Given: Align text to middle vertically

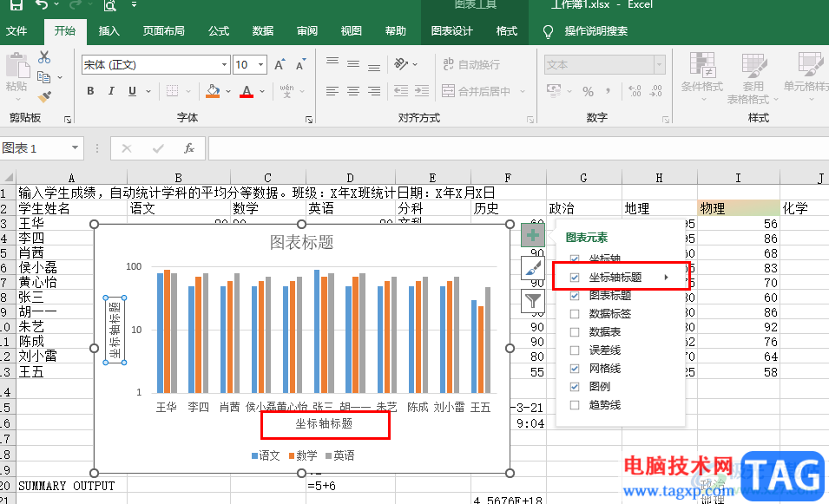Looking at the screenshot, I should coord(353,64).
